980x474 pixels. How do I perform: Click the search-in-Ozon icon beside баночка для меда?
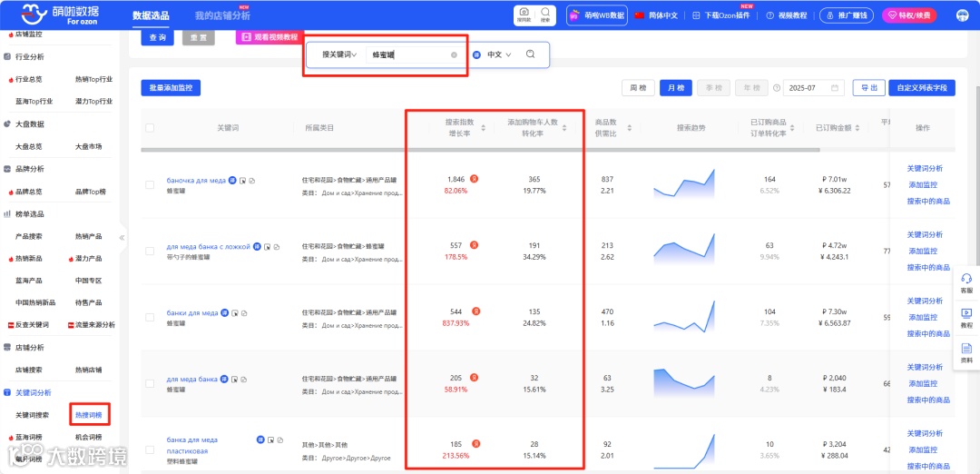tap(243, 181)
